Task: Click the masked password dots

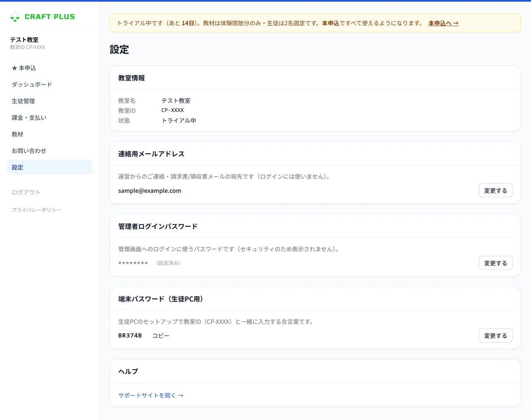Action: point(133,263)
